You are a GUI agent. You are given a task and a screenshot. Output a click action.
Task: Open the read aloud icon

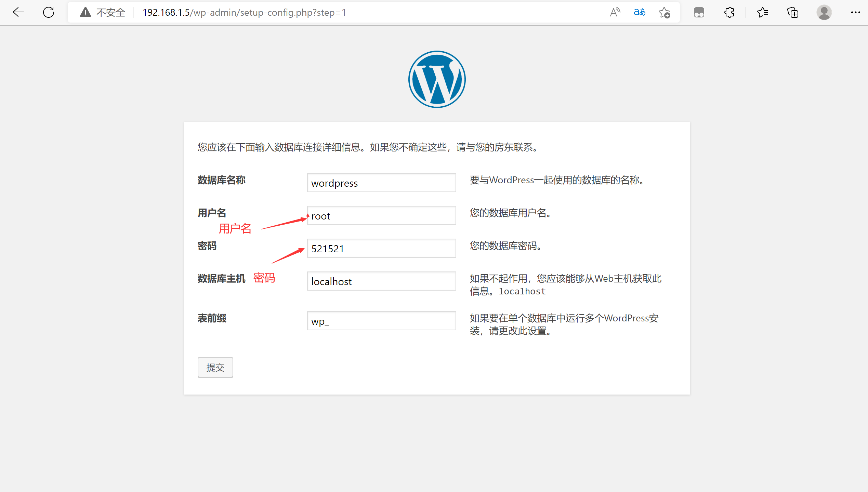coord(615,12)
